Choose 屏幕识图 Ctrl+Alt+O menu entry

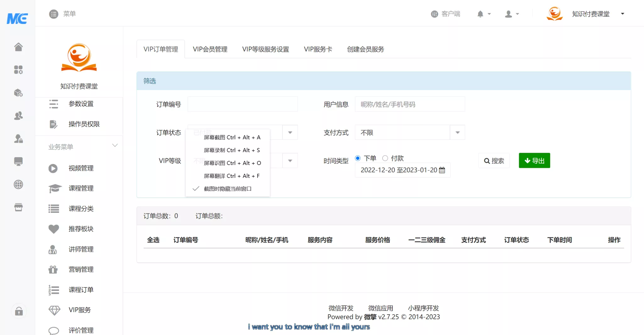click(228, 163)
